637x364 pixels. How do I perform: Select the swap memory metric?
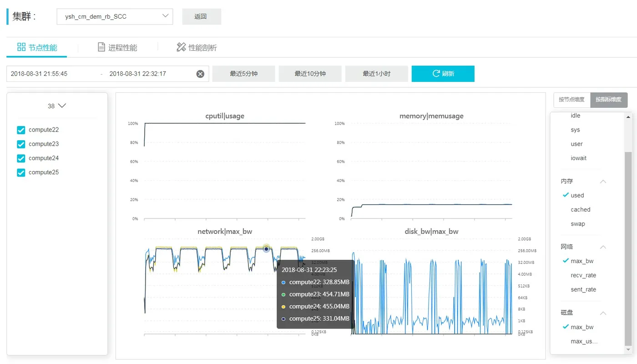click(x=578, y=223)
